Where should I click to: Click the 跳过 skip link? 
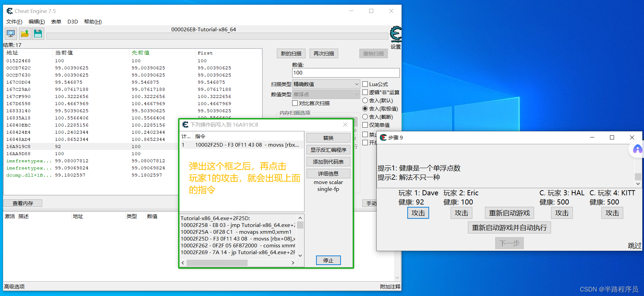(634, 245)
